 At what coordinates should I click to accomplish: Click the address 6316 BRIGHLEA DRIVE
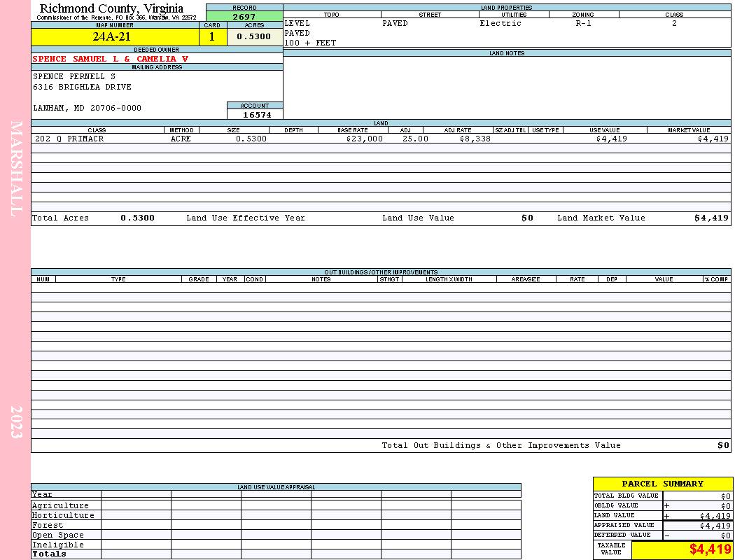tap(82, 87)
